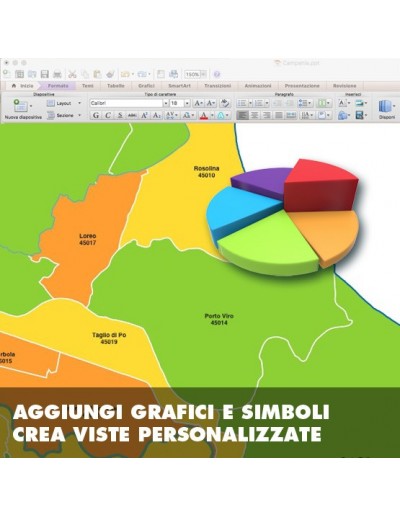Image resolution: width=400 pixels, height=517 pixels.
Task: Click the Format painter brush icon
Action: pos(110,74)
